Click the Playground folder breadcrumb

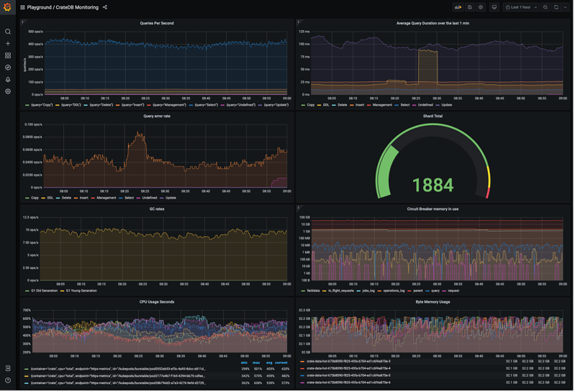point(39,7)
